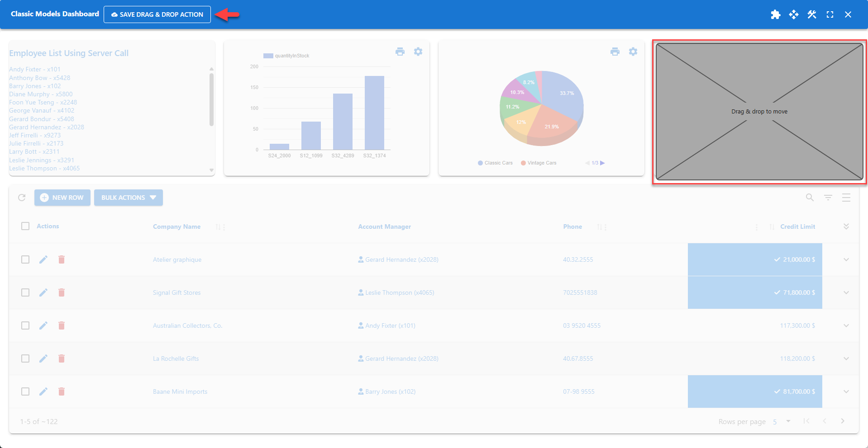868x448 pixels.
Task: Print the quantityInStock bar chart
Action: click(400, 52)
